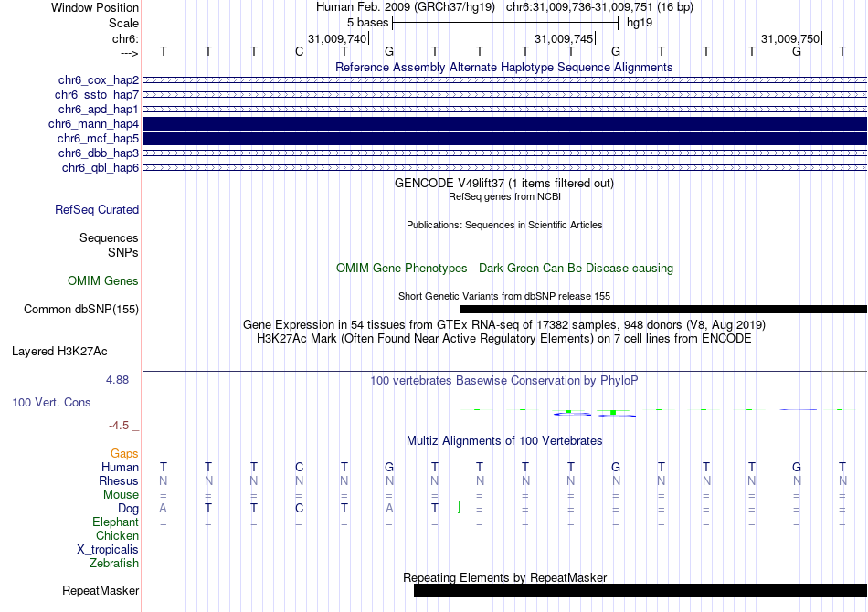Click the chr6_cox_hap2 track label
This screenshot has width=868, height=612.
99,80
